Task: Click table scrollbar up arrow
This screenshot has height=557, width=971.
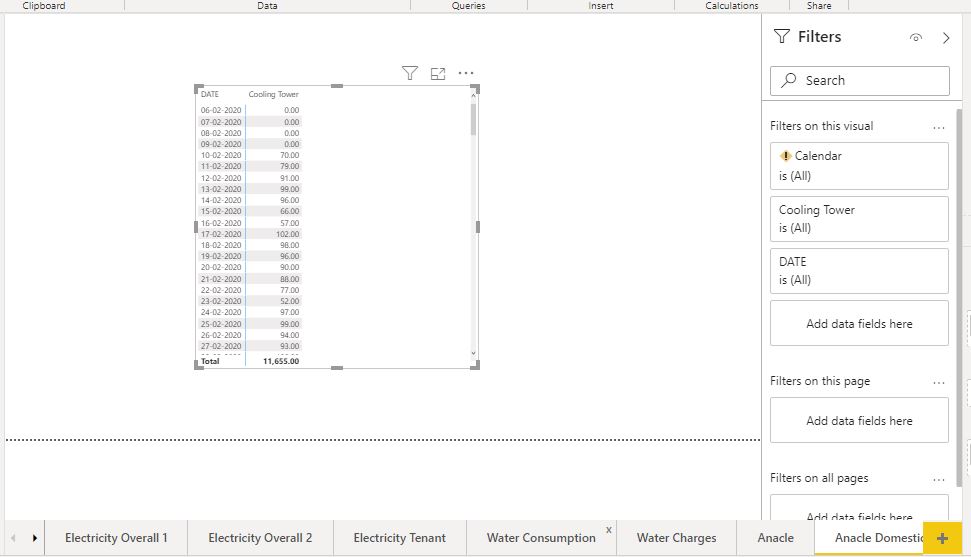Action: (473, 95)
